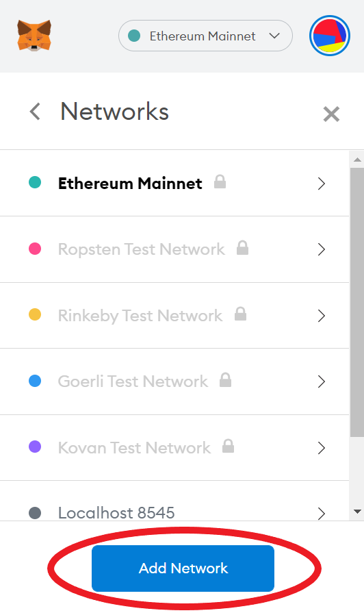The height and width of the screenshot is (613, 364).
Task: Click the Add Network button
Action: coord(183,568)
